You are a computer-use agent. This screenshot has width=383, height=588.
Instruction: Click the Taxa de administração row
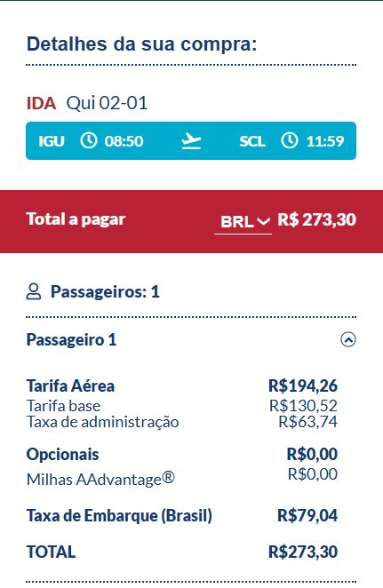[x=182, y=422]
